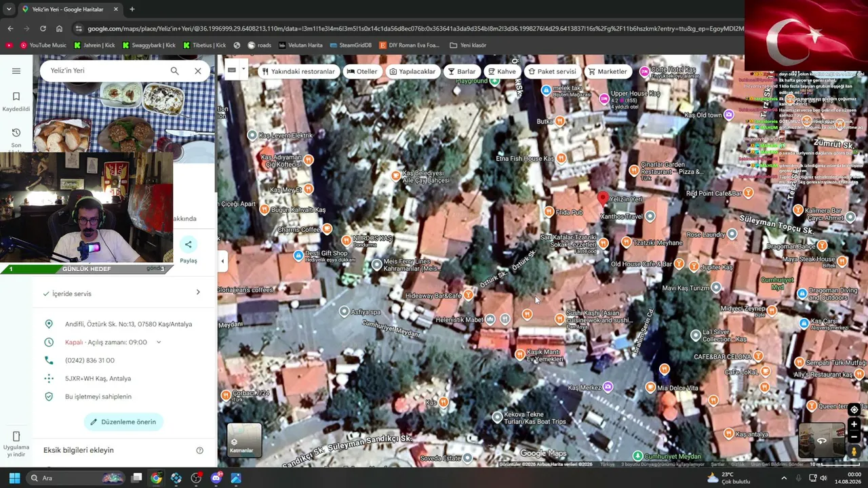868x488 pixels.
Task: Click the Uygulamayı indir phone icon
Action: click(x=16, y=436)
